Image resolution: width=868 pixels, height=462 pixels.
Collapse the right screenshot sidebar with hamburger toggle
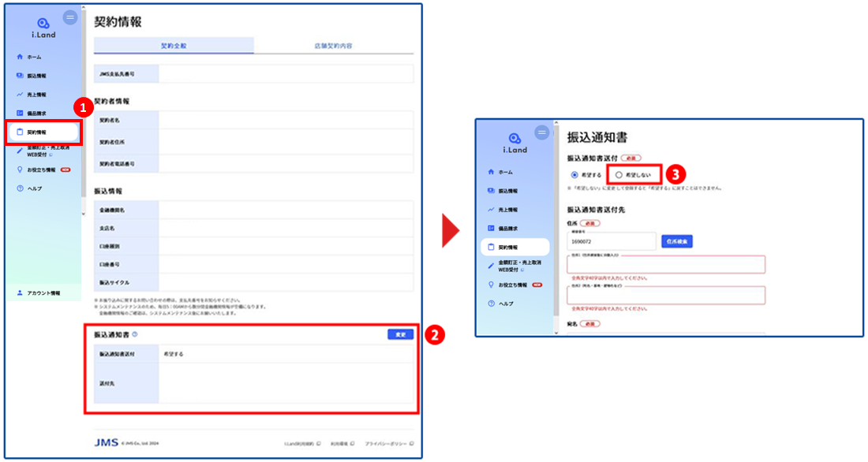coord(541,132)
